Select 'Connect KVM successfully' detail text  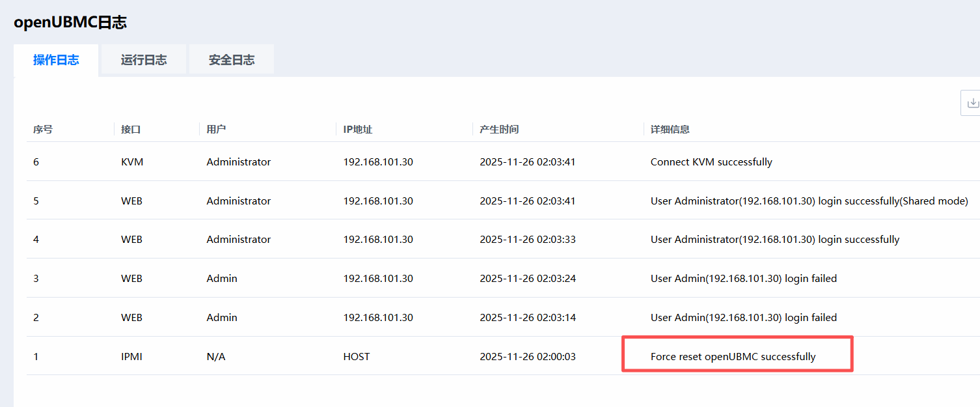point(711,161)
